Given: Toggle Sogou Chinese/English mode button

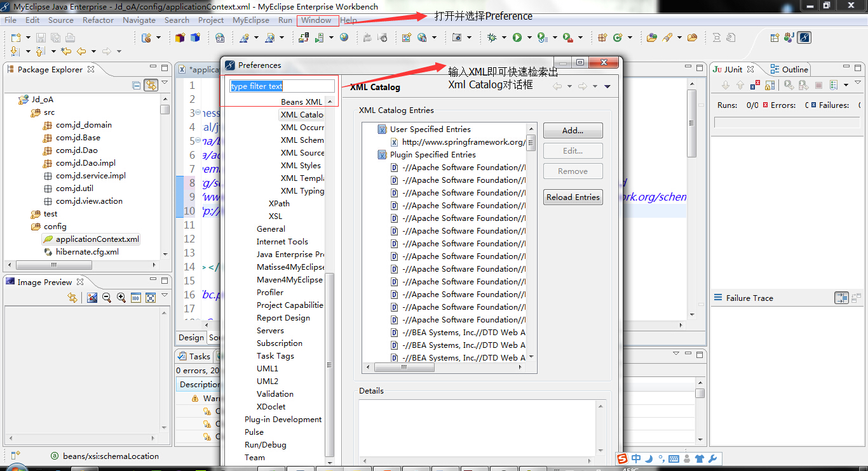Looking at the screenshot, I should [x=636, y=459].
